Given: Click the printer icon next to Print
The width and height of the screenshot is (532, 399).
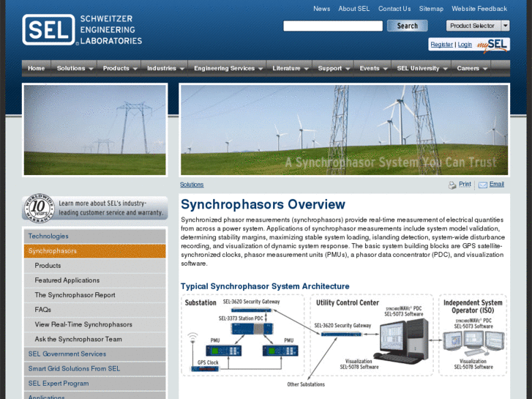Looking at the screenshot, I should coord(452,185).
